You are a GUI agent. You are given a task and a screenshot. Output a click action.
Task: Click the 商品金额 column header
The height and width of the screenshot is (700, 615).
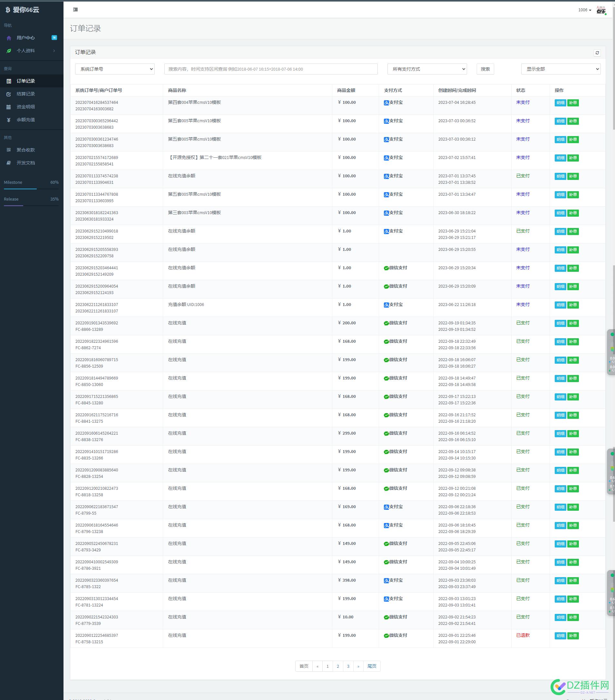coord(346,90)
